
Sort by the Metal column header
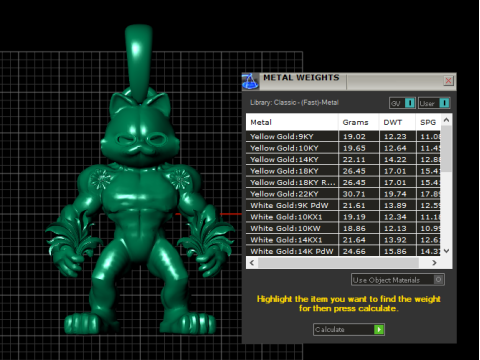(292, 122)
